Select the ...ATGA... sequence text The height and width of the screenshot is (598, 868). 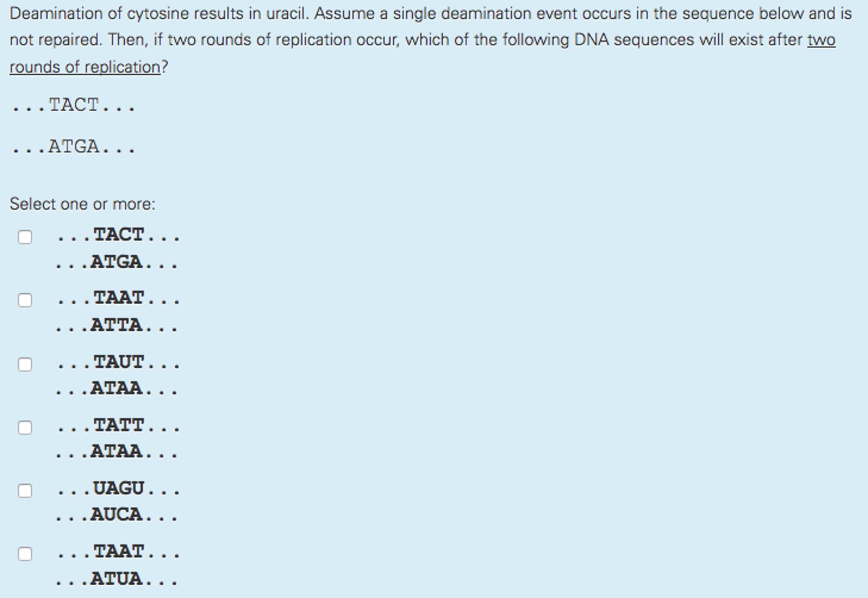72,147
